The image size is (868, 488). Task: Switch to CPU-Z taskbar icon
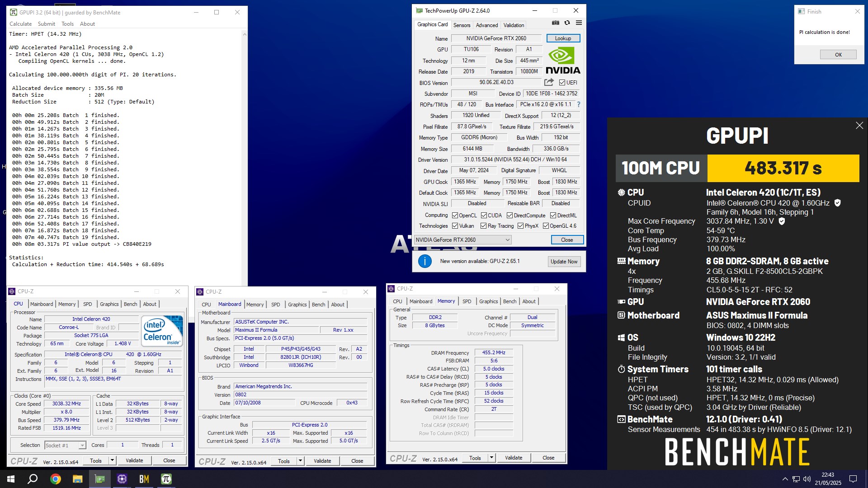coord(122,479)
